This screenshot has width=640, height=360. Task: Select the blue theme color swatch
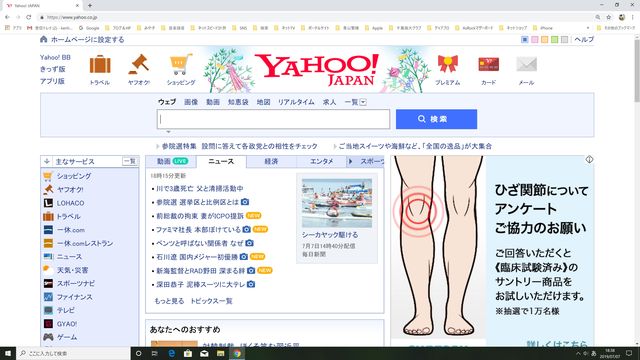tap(525, 40)
